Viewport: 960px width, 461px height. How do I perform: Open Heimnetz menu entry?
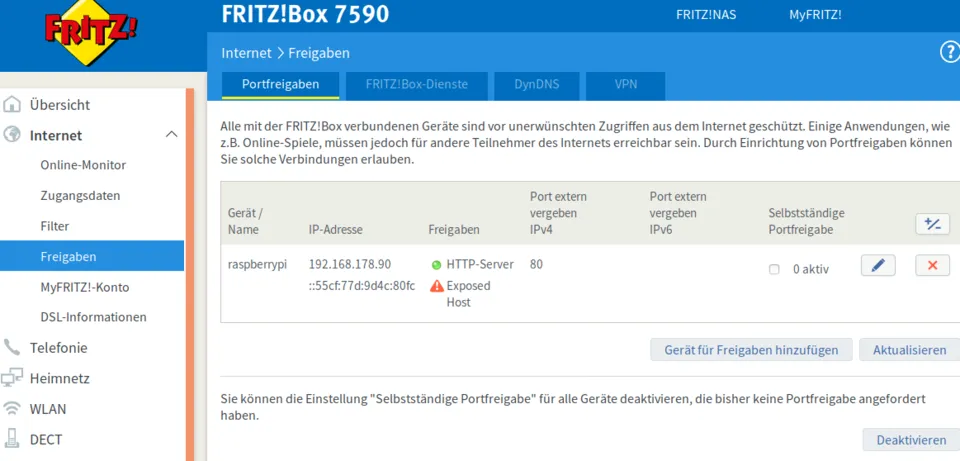pyautogui.click(x=59, y=378)
